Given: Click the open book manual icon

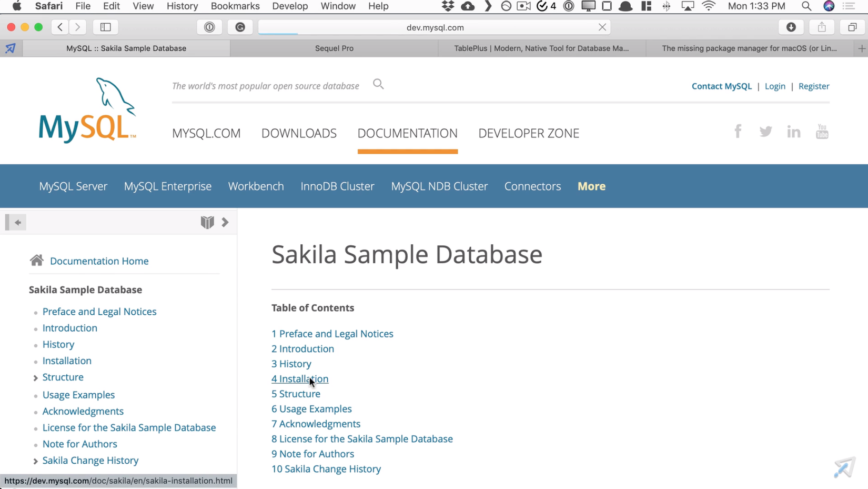Looking at the screenshot, I should coord(207,222).
